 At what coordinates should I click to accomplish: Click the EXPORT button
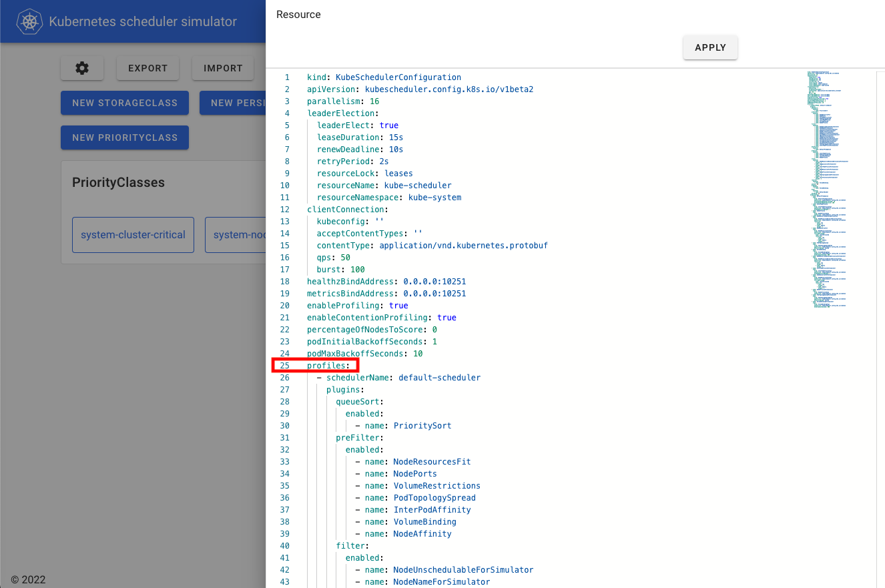[148, 68]
